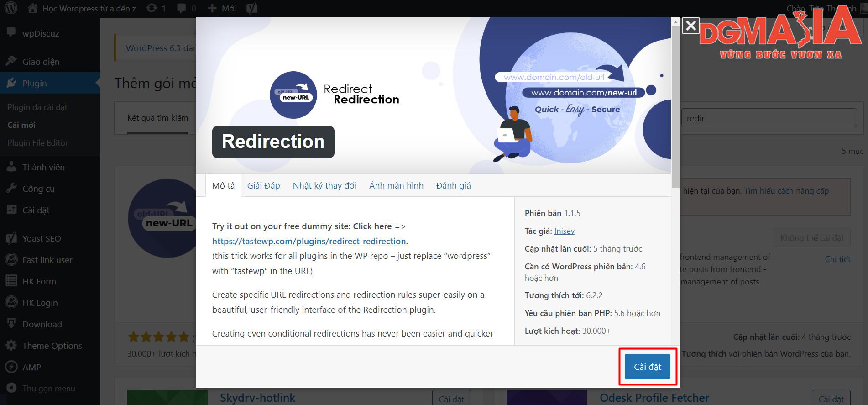Open the site home icon link
The height and width of the screenshot is (405, 868).
[32, 8]
